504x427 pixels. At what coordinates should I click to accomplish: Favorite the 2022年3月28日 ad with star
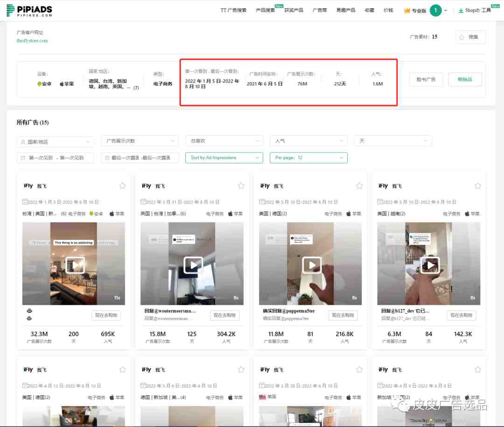tap(359, 370)
